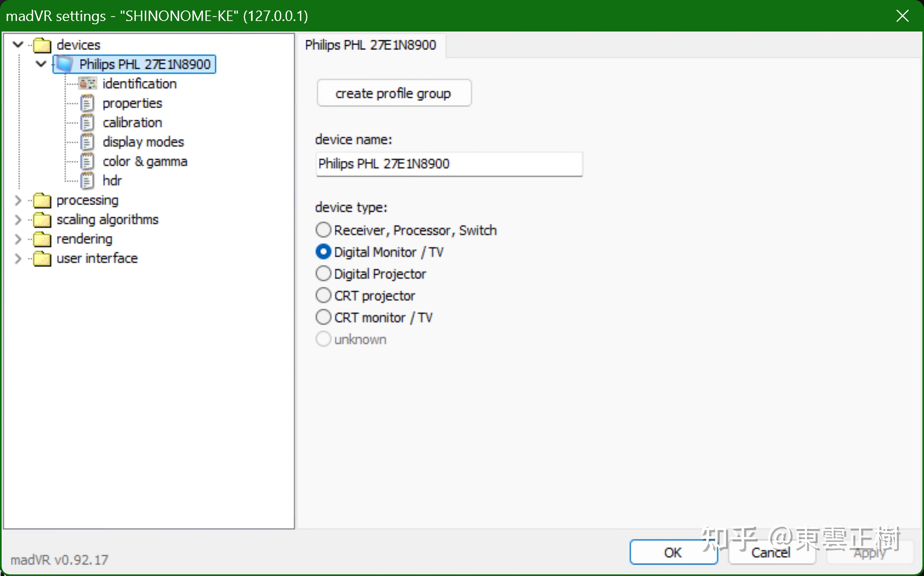Select the processing tree label
924x576 pixels.
tap(88, 200)
